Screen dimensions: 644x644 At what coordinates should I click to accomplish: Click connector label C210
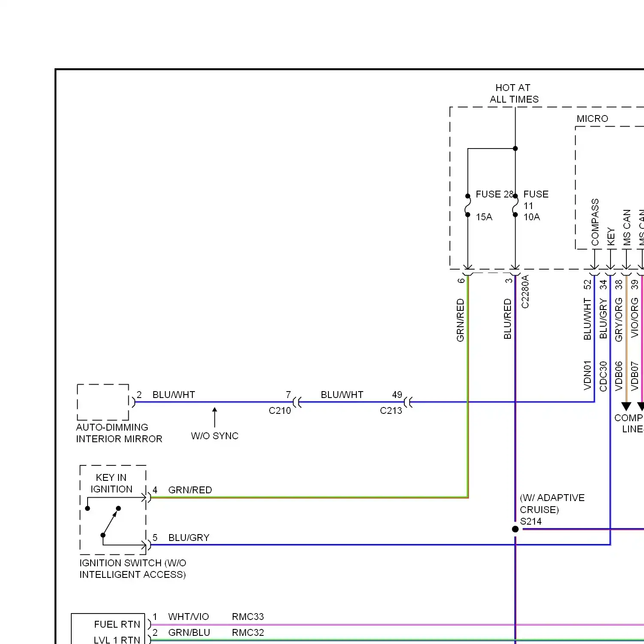(x=279, y=410)
